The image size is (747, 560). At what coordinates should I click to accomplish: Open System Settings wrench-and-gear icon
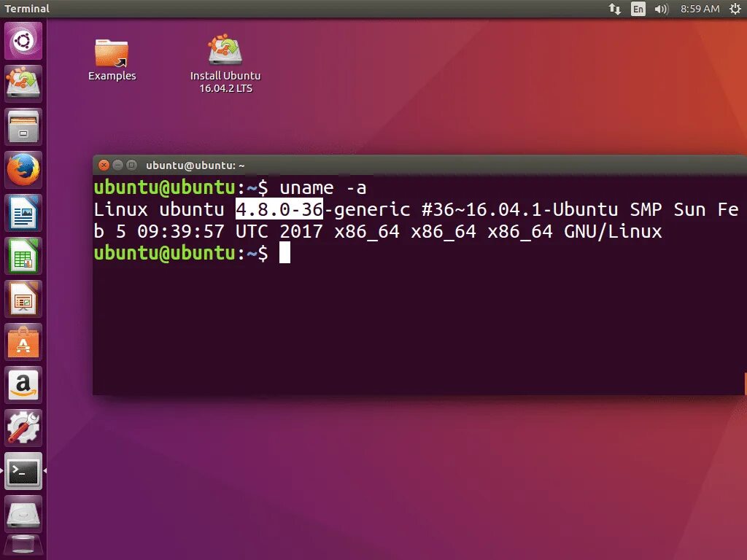point(23,428)
